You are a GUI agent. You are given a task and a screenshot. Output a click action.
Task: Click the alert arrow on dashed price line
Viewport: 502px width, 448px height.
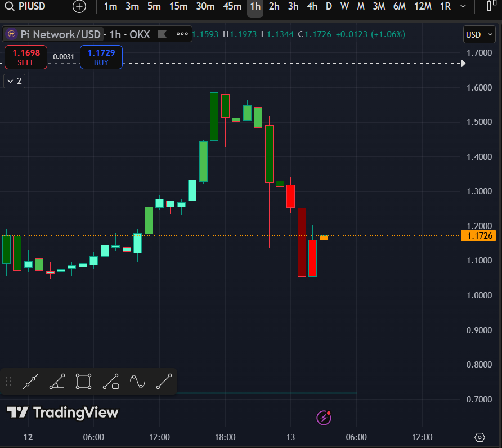click(463, 64)
